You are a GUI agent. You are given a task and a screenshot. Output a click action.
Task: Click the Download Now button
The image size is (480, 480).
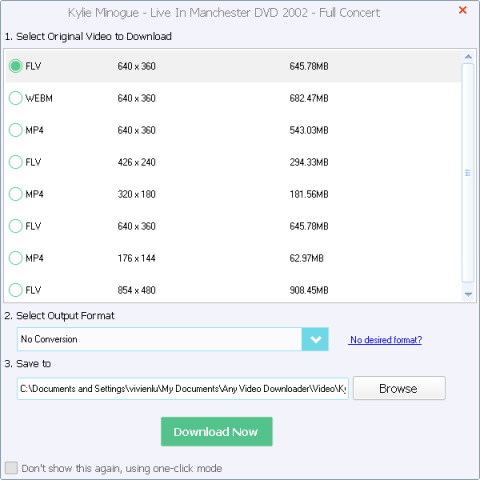tap(217, 432)
